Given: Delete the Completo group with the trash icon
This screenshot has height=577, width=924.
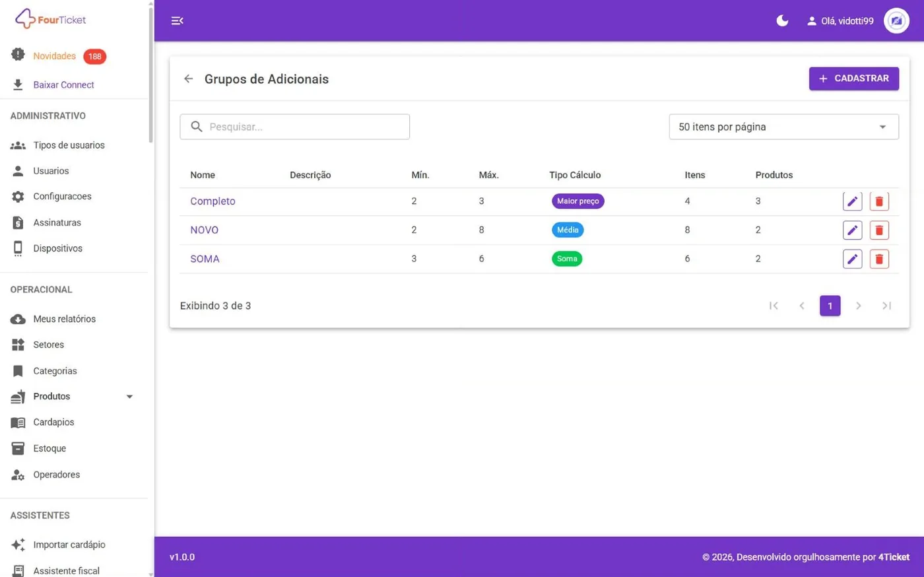Looking at the screenshot, I should pyautogui.click(x=879, y=201).
